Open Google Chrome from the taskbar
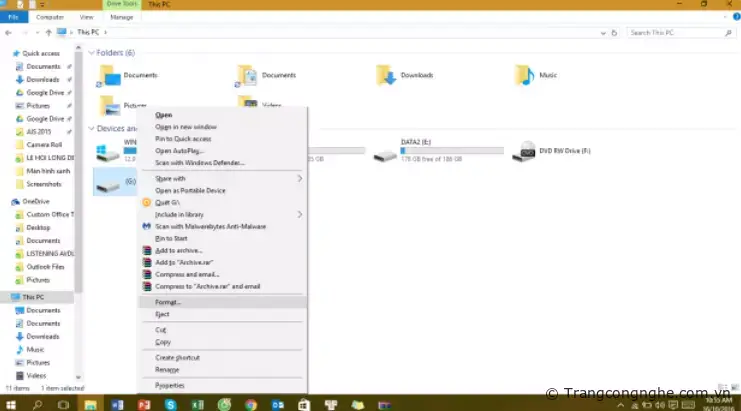This screenshot has width=741, height=411. (251, 403)
